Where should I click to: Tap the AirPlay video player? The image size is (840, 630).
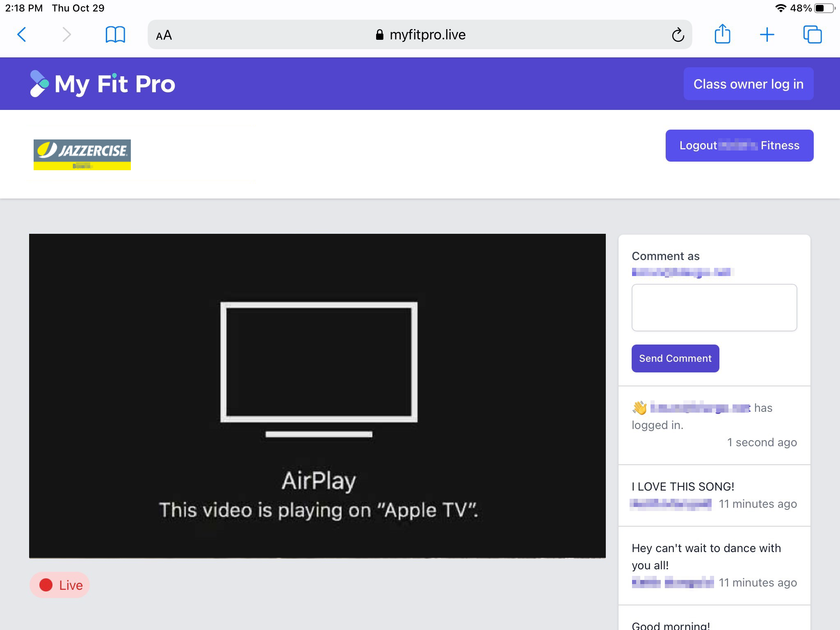pyautogui.click(x=317, y=396)
